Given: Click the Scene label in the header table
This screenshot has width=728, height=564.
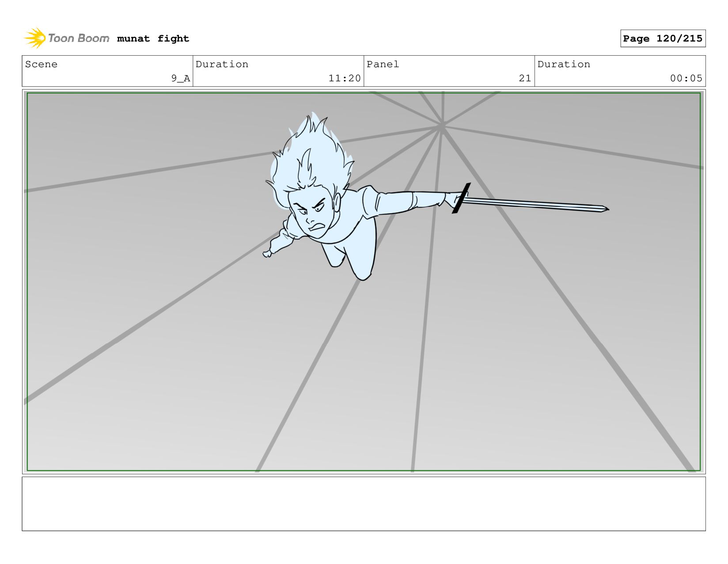Looking at the screenshot, I should tap(41, 64).
